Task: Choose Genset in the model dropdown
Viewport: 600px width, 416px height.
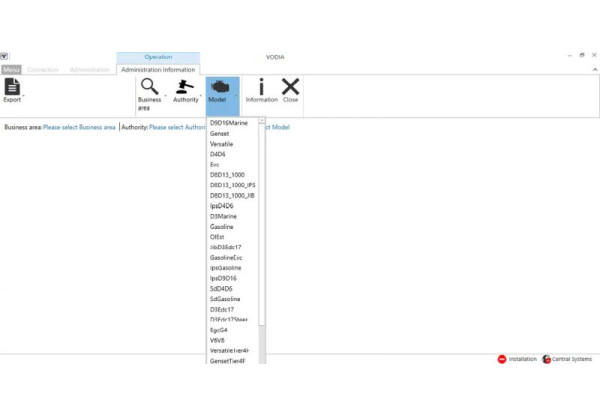Action: (221, 133)
